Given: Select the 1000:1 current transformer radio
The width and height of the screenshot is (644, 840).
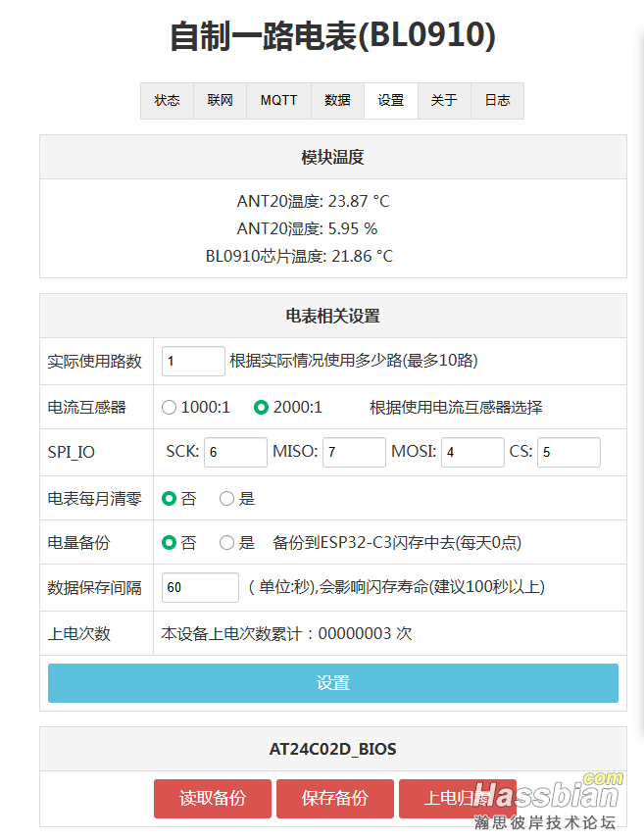Looking at the screenshot, I should point(170,407).
